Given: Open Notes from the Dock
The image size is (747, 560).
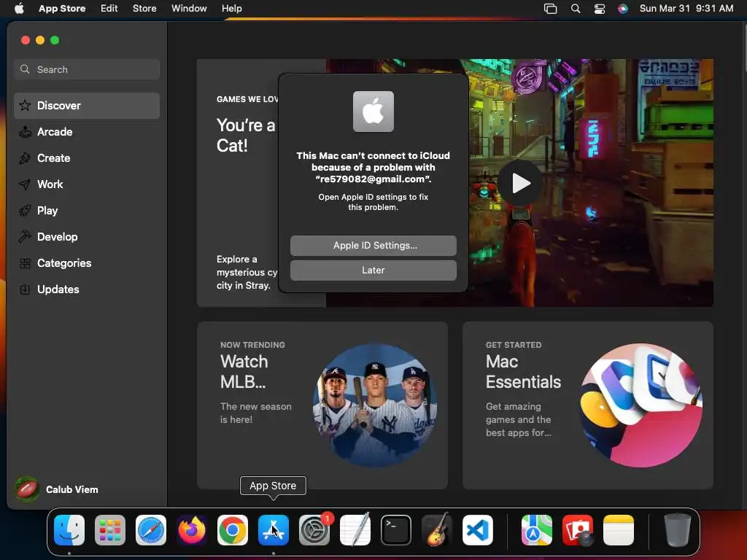Looking at the screenshot, I should [619, 530].
